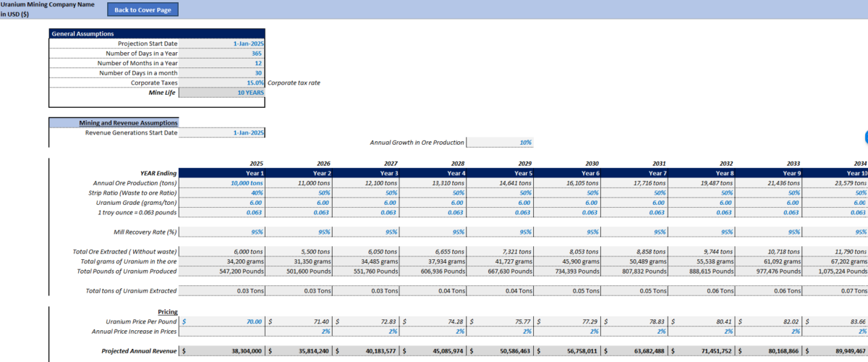Click the 63,682,488 revenue cell
This screenshot has height=362, width=868.
coord(634,350)
